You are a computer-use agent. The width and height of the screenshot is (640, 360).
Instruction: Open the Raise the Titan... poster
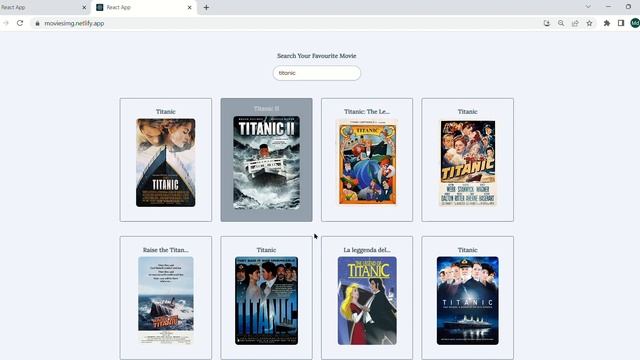[166, 300]
